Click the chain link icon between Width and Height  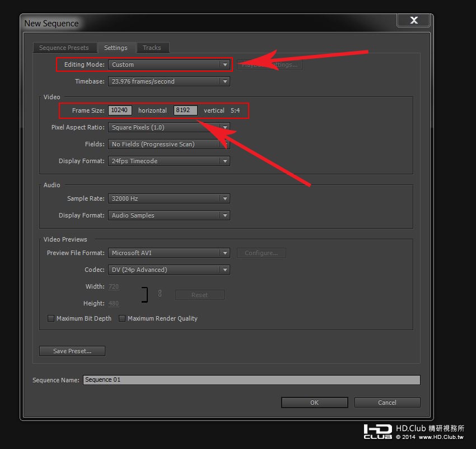(x=160, y=294)
